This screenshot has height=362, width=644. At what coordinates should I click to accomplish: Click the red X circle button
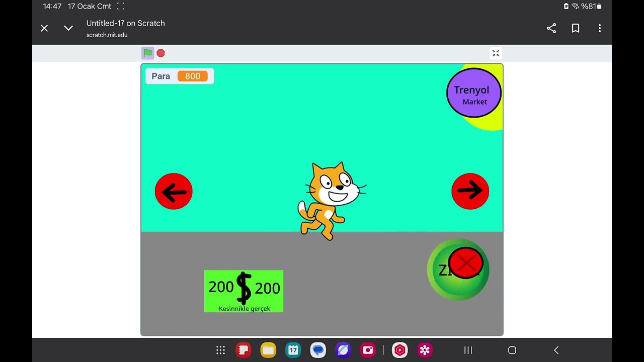coord(466,263)
